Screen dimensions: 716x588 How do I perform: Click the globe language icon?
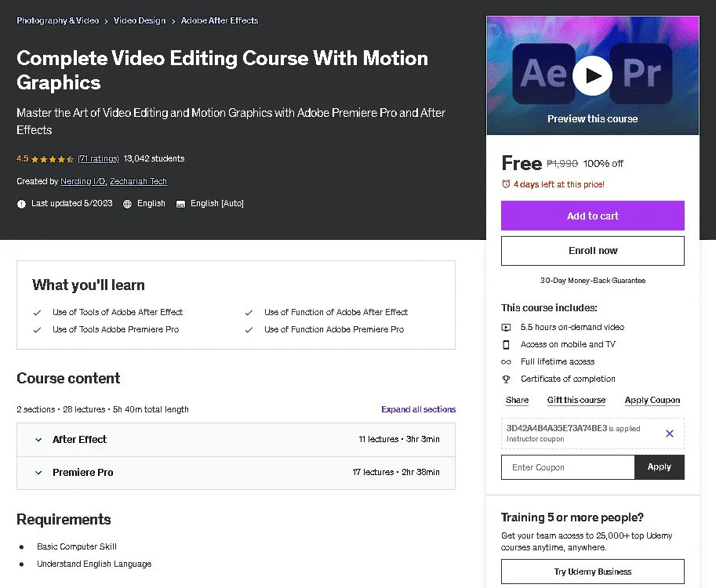(x=127, y=204)
